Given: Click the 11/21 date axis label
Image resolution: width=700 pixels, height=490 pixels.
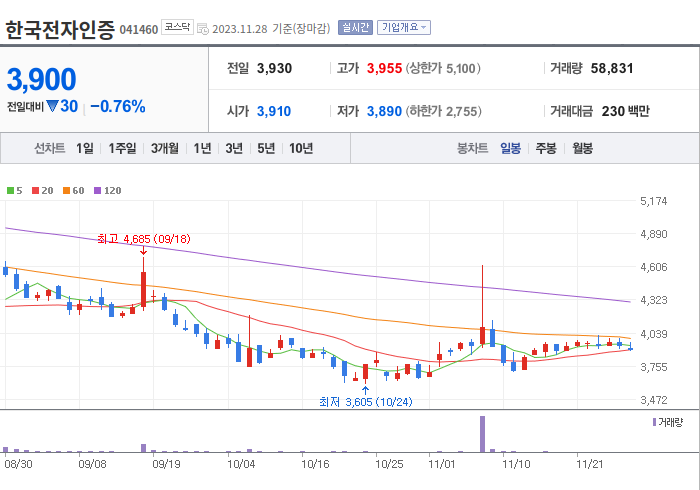Looking at the screenshot, I should coord(589,464).
